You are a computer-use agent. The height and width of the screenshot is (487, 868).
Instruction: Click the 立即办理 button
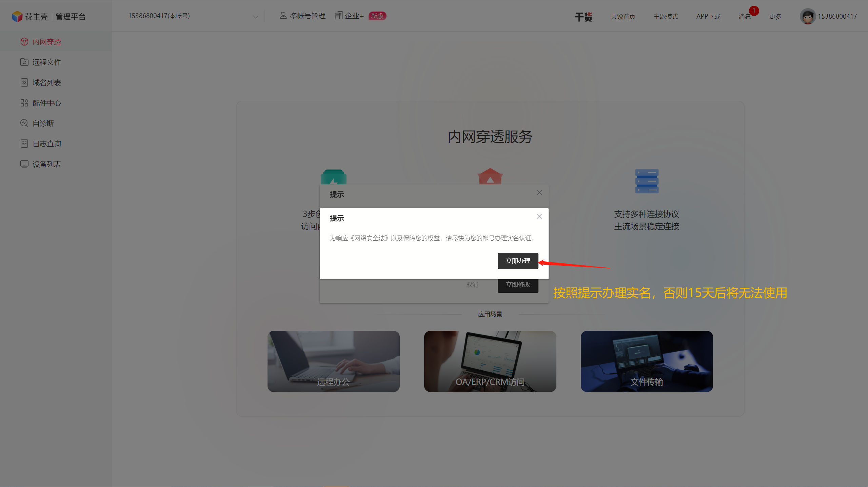[518, 261]
